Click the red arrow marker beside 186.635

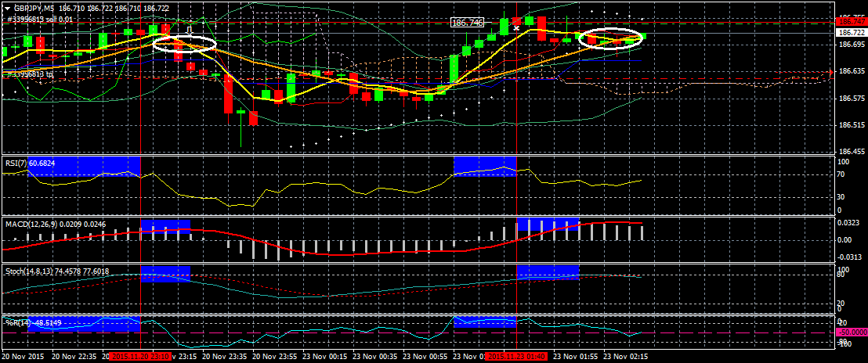tap(831, 73)
